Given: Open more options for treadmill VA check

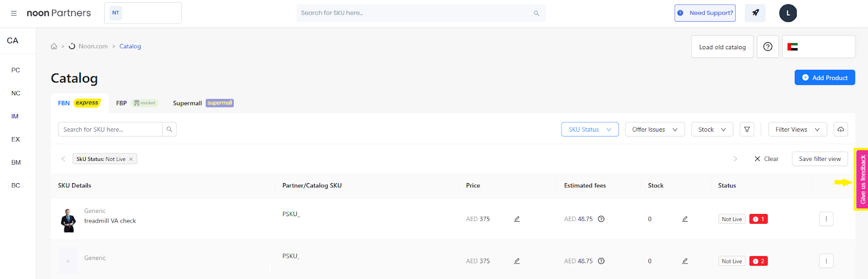Looking at the screenshot, I should coord(826,219).
